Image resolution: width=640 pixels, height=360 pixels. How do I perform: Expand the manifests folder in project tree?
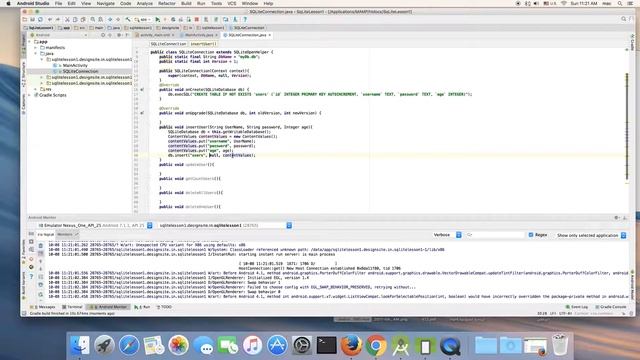36,48
